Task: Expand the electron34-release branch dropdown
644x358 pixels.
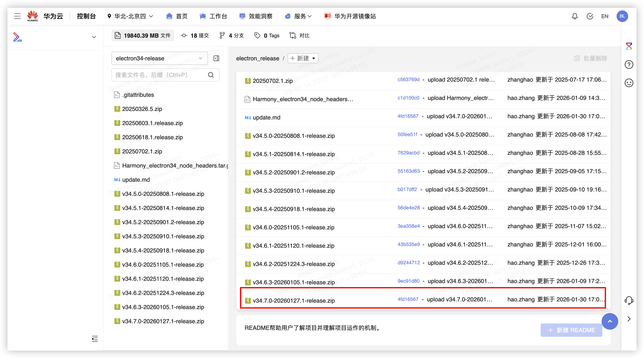Action: 160,58
